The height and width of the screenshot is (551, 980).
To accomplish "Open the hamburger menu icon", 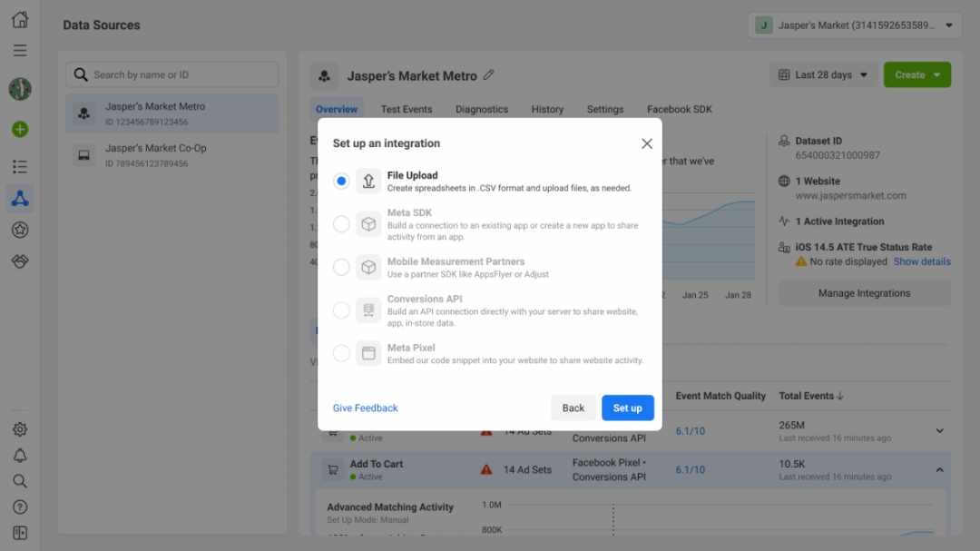I will point(20,50).
